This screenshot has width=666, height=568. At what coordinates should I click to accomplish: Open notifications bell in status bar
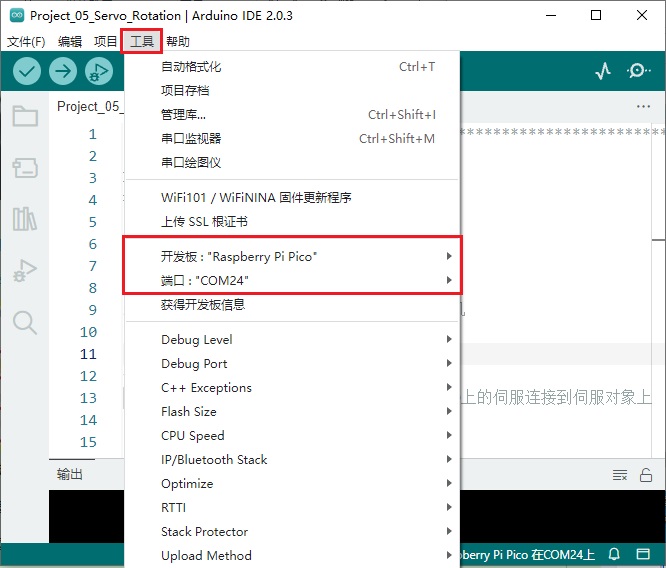coord(614,554)
